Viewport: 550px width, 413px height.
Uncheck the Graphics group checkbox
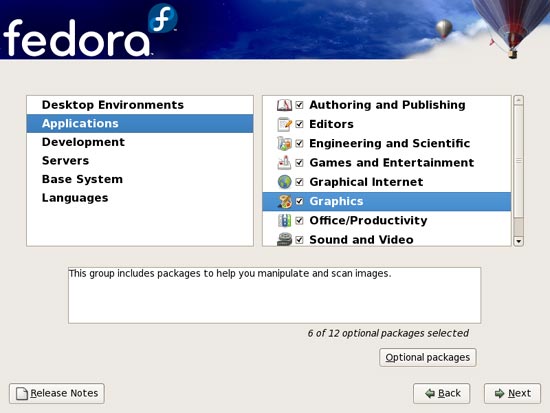tap(299, 201)
